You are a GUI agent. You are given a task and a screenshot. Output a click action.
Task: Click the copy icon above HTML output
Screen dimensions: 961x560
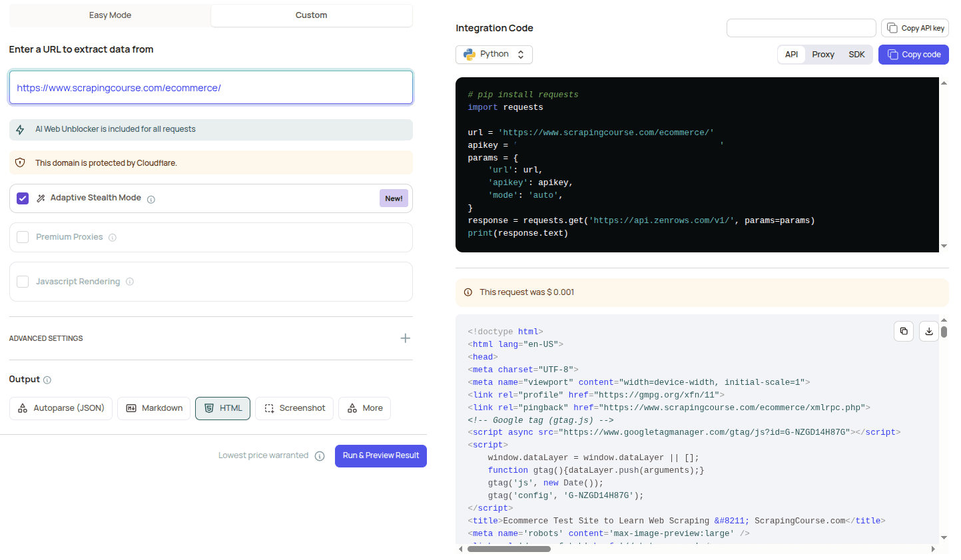(903, 331)
